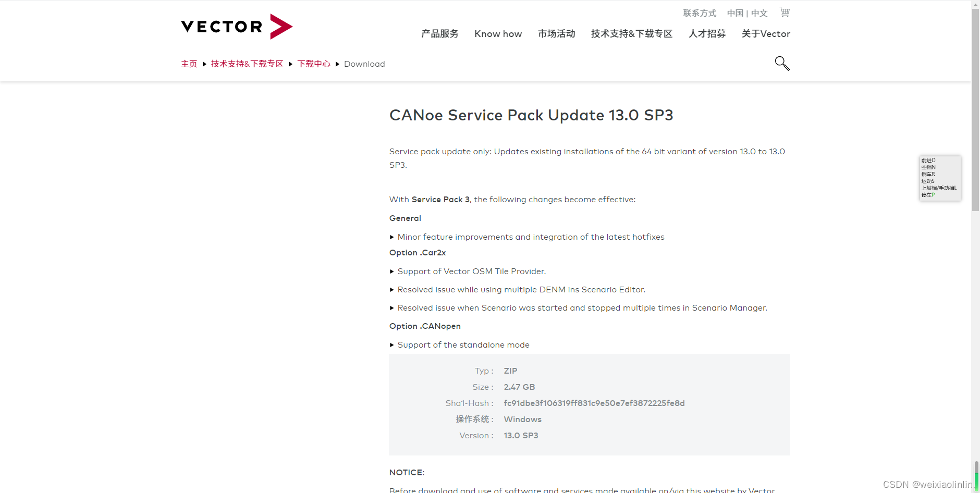
Task: Open 人才招募 menu
Action: 707,34
